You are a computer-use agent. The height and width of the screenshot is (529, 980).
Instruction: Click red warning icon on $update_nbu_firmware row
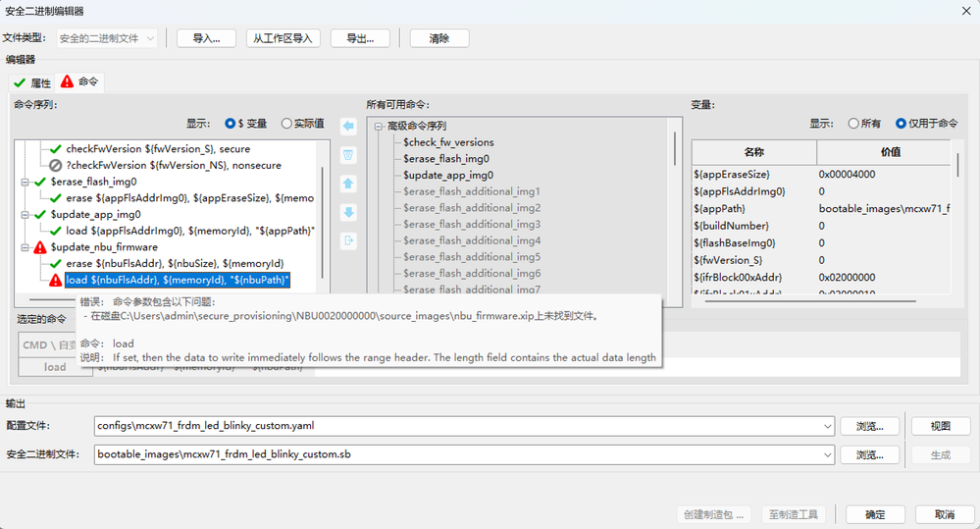pos(40,247)
